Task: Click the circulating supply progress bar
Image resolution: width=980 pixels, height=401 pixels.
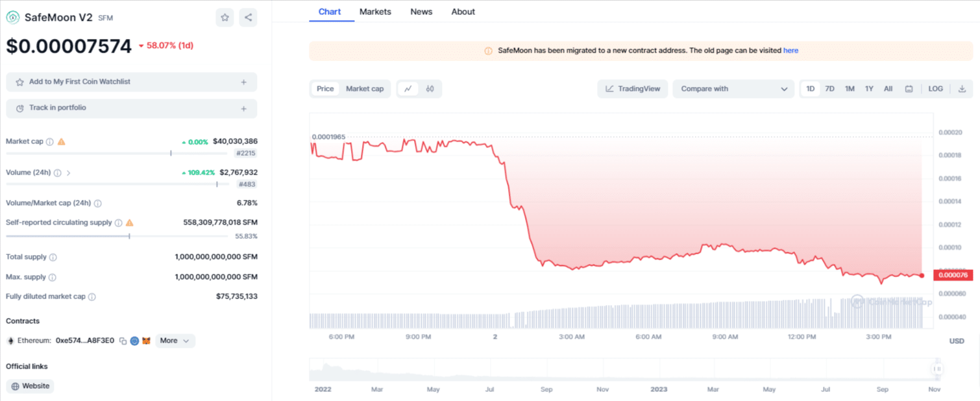Action: point(117,236)
